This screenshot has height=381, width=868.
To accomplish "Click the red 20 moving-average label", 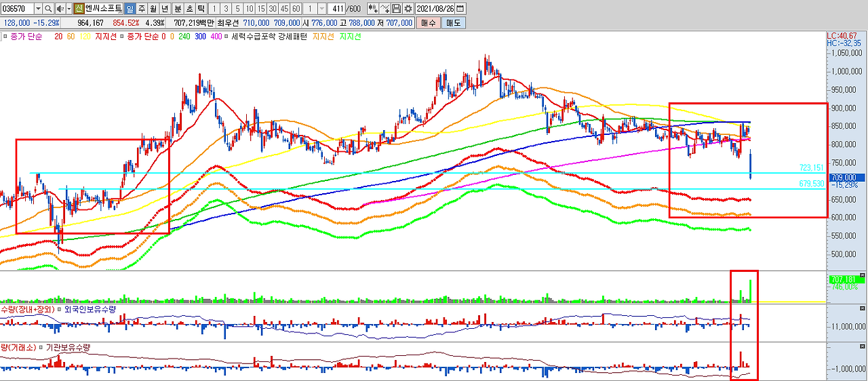I will (58, 37).
